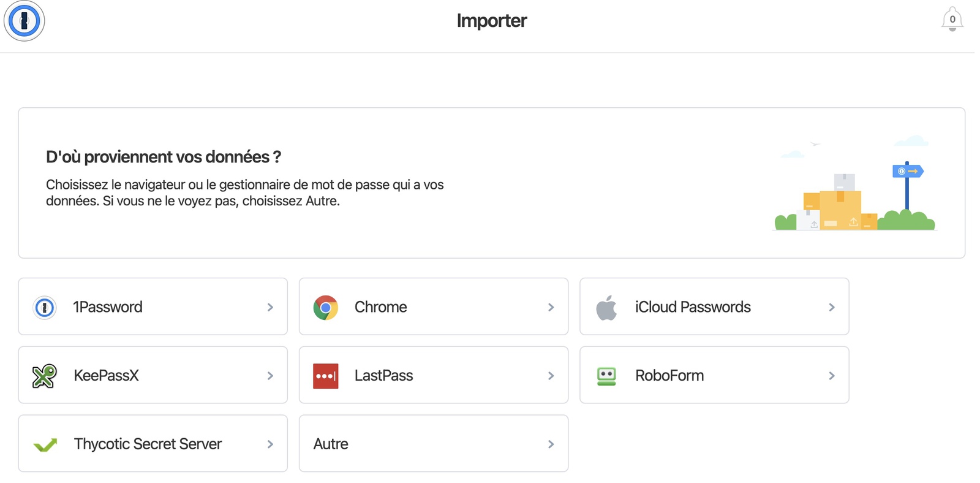Click the Thycotic green checkmark icon
This screenshot has width=980, height=483.
[45, 444]
